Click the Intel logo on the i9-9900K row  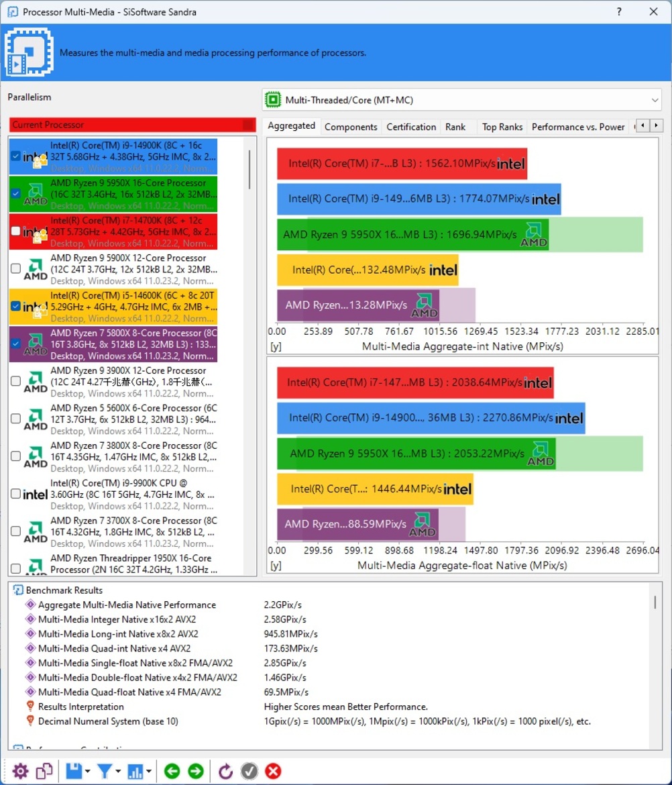36,494
